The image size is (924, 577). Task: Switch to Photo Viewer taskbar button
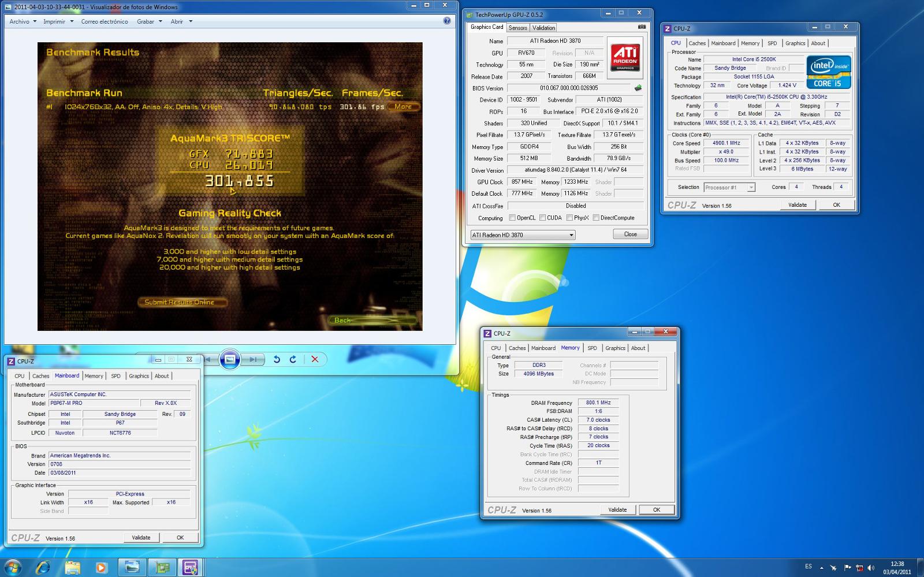point(132,567)
